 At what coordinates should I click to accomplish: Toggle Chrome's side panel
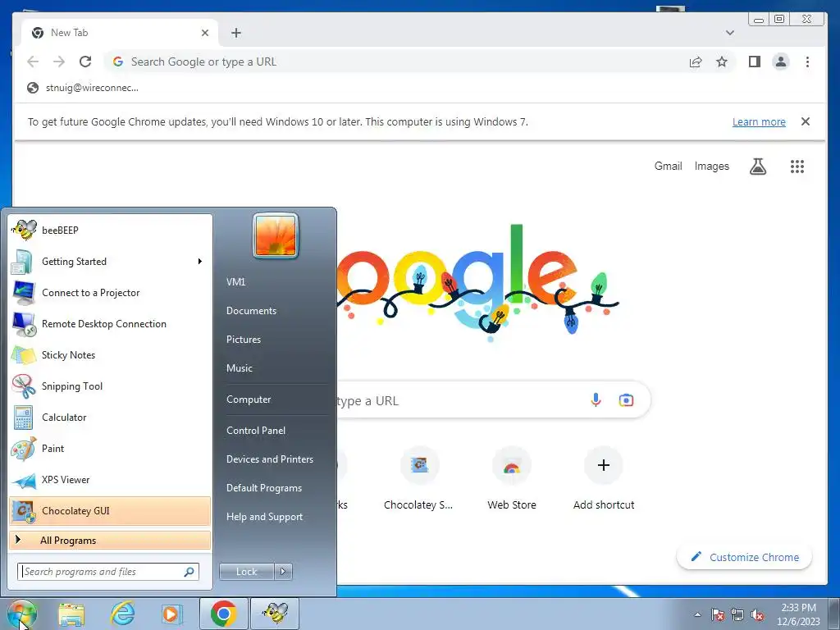(755, 62)
